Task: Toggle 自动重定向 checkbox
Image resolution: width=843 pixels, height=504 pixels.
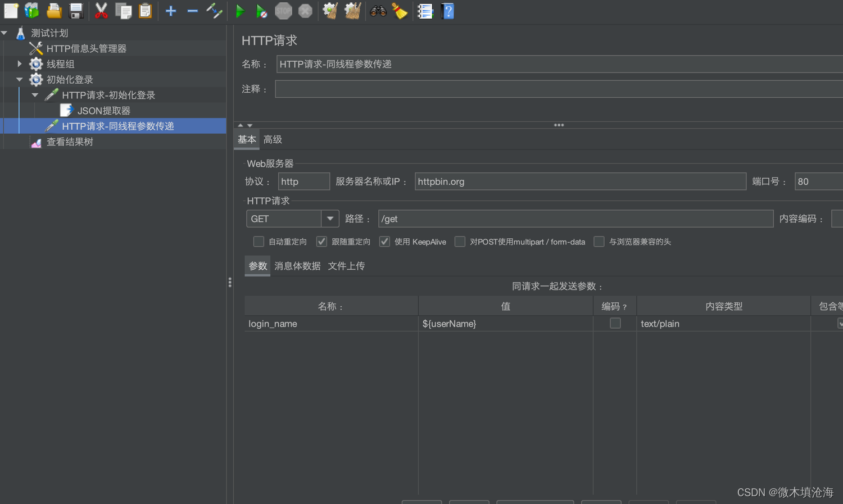Action: [x=259, y=242]
